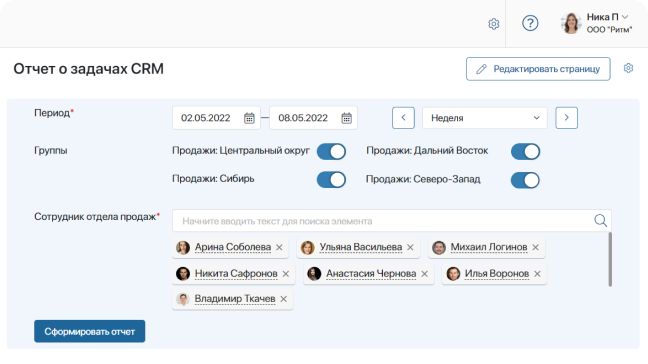
Task: Remove Никита Сафронов from selection
Action: click(x=286, y=274)
